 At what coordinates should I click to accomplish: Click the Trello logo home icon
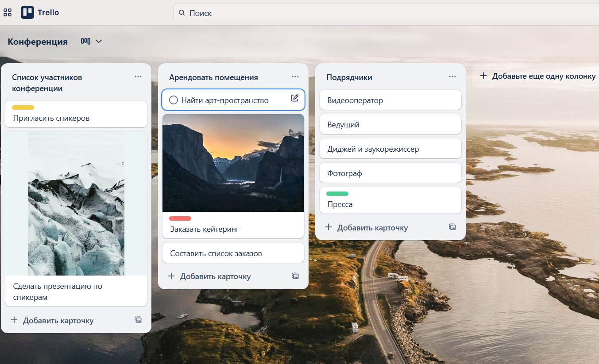point(27,12)
